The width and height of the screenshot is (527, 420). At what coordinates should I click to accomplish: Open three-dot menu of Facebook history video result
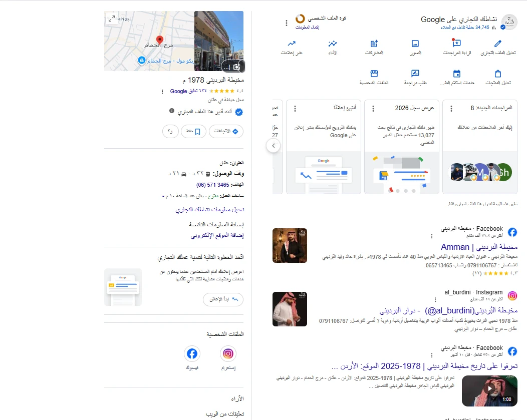click(x=432, y=355)
